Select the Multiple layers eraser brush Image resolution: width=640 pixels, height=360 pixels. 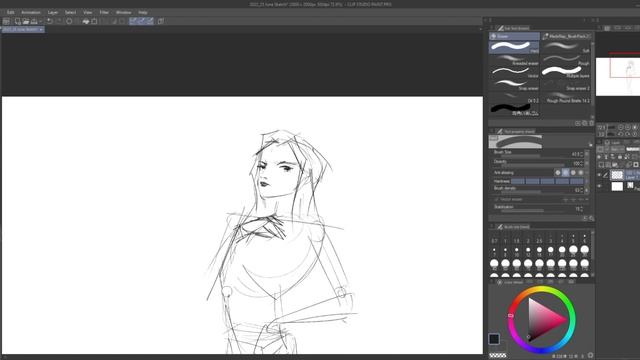click(x=567, y=72)
